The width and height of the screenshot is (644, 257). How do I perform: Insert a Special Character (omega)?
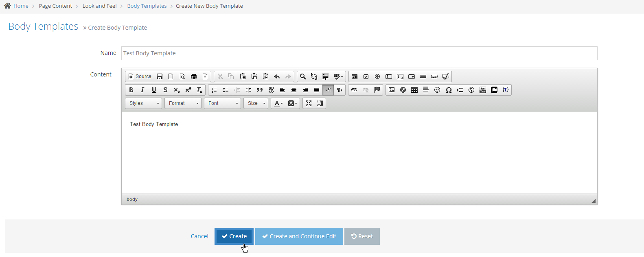pyautogui.click(x=449, y=90)
